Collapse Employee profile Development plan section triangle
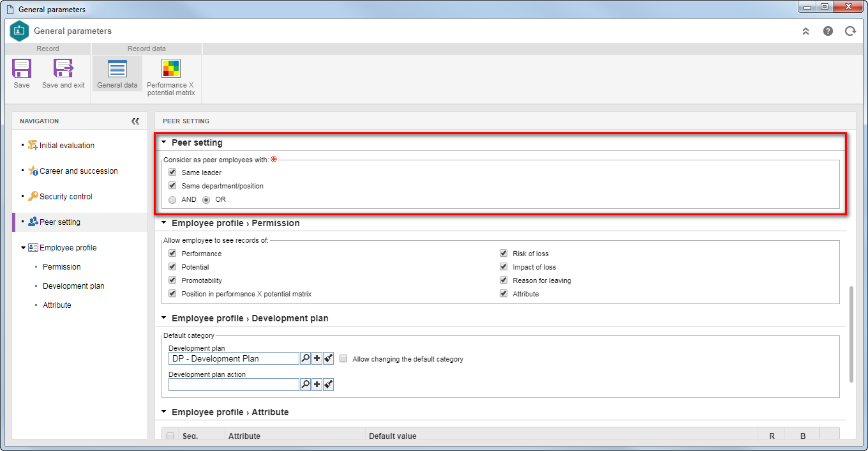This screenshot has width=868, height=451. point(163,317)
